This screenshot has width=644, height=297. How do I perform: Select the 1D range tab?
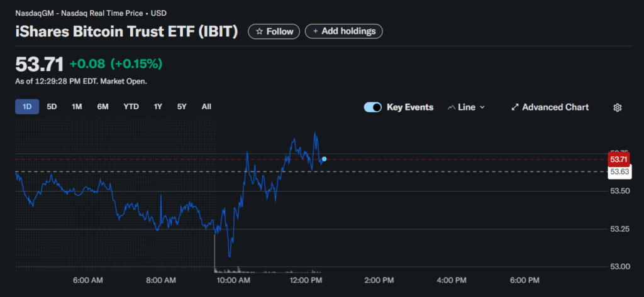[x=27, y=107]
